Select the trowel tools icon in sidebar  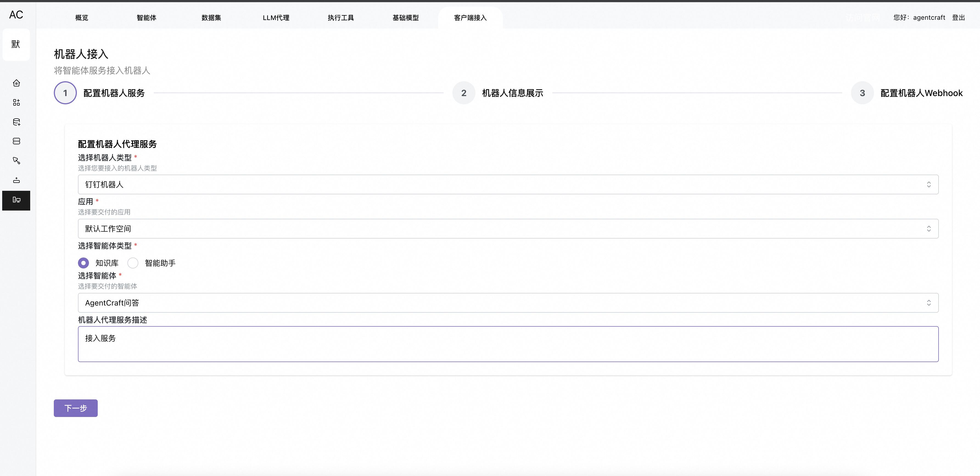point(16,161)
